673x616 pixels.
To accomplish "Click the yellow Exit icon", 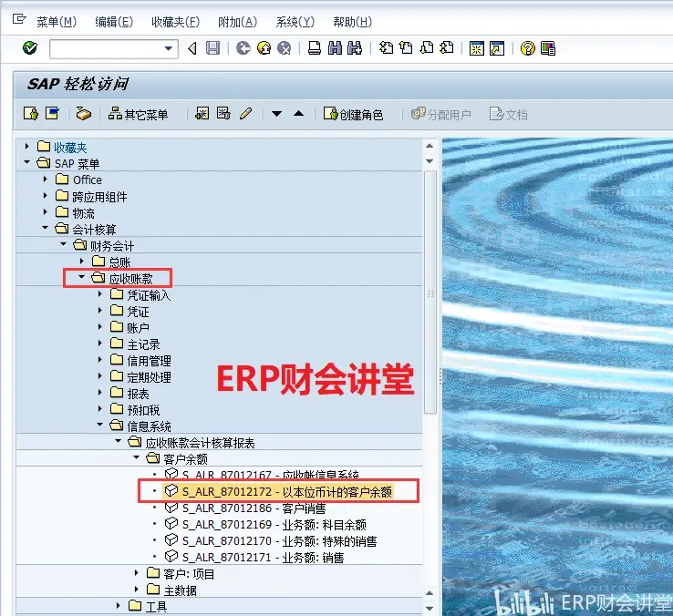I will pos(264,48).
